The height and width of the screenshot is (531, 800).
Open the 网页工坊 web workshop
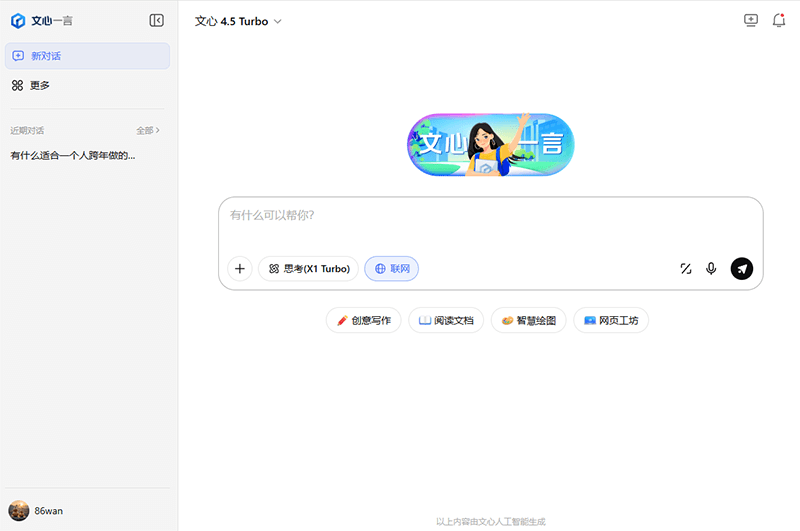[x=611, y=320]
